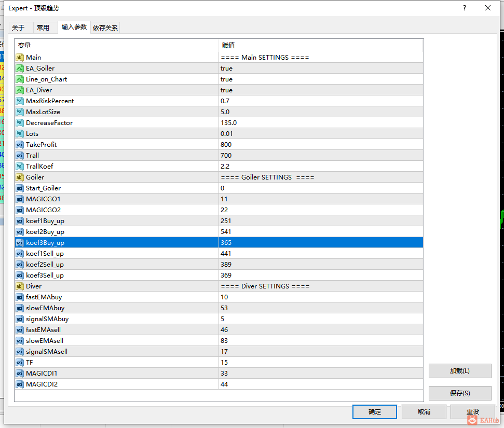Click the help question mark button
504x428 pixels.
(x=464, y=8)
